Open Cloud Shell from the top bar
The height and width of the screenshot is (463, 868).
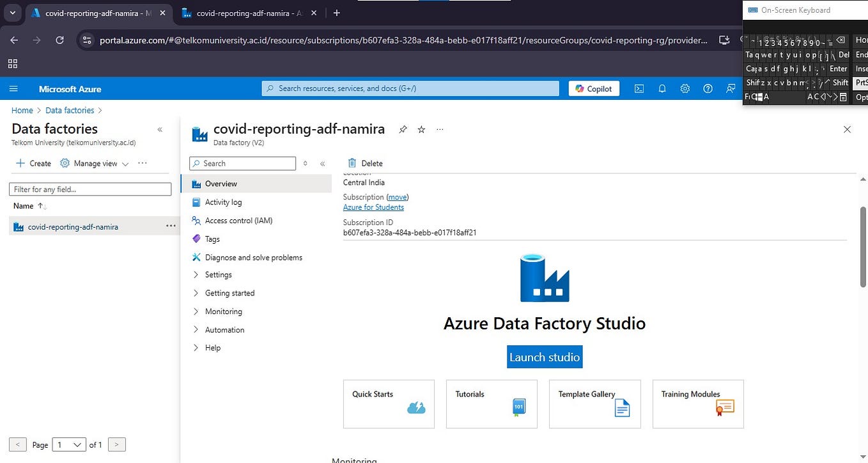coord(639,88)
